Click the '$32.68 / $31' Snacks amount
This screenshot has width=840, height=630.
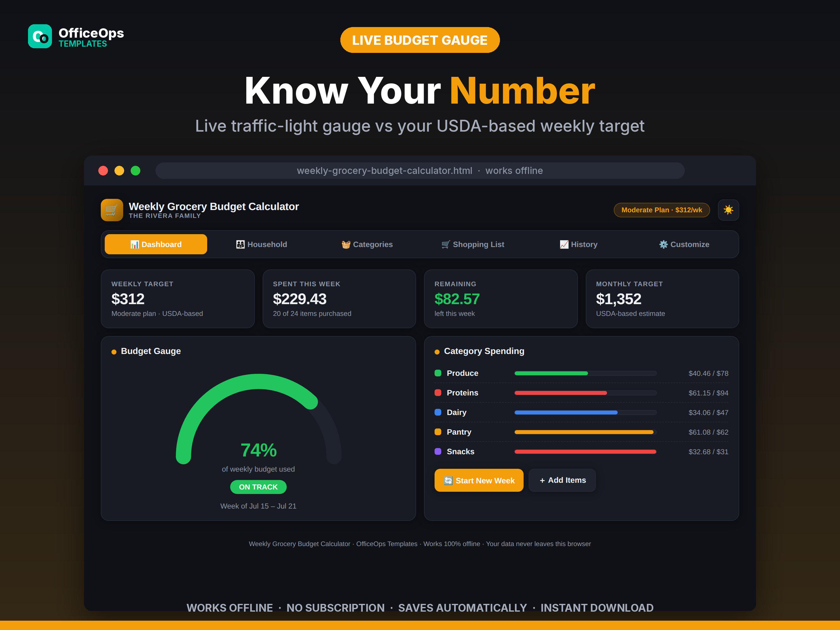[708, 452]
